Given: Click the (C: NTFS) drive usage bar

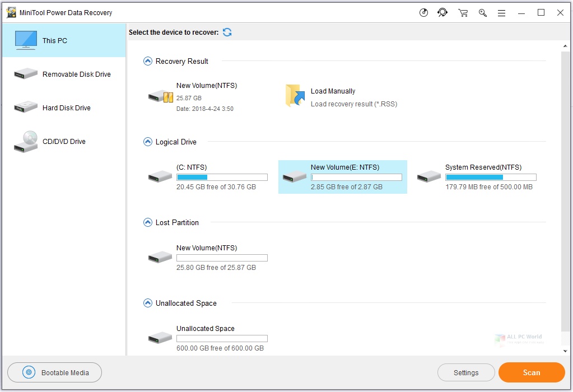Looking at the screenshot, I should [x=222, y=178].
